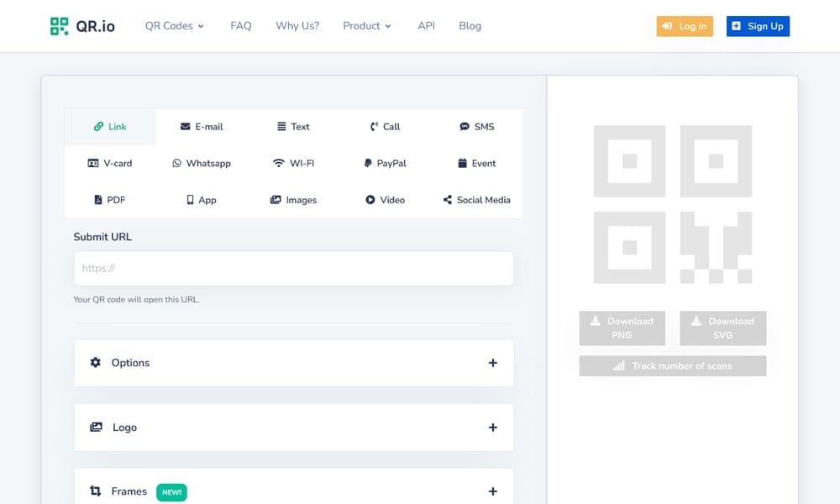This screenshot has width=840, height=504.
Task: Choose the Whatsapp QR code type
Action: pyautogui.click(x=202, y=164)
